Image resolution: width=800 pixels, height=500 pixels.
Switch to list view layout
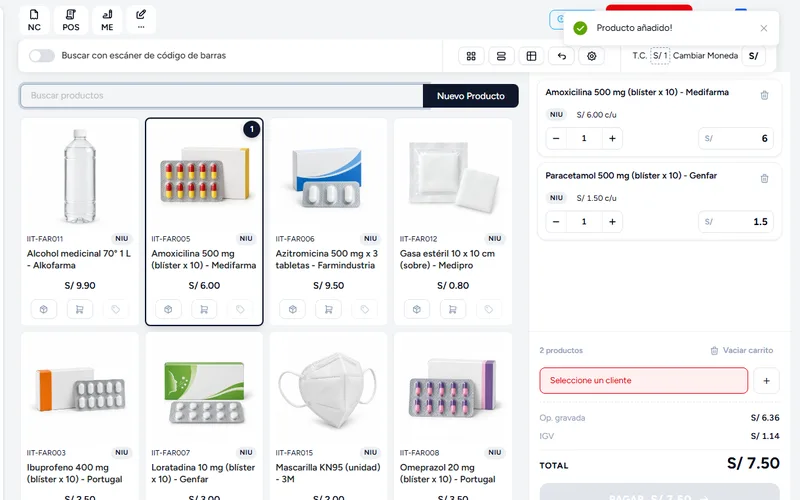[501, 56]
